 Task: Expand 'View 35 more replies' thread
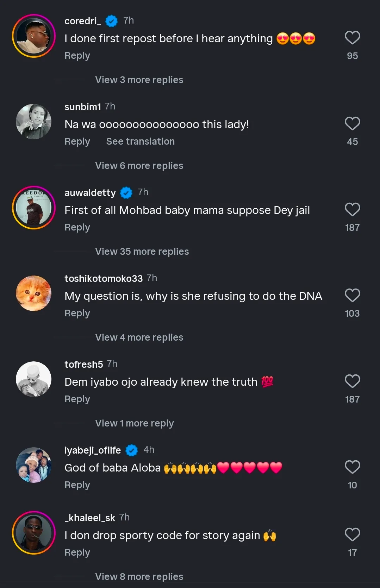pyautogui.click(x=142, y=252)
